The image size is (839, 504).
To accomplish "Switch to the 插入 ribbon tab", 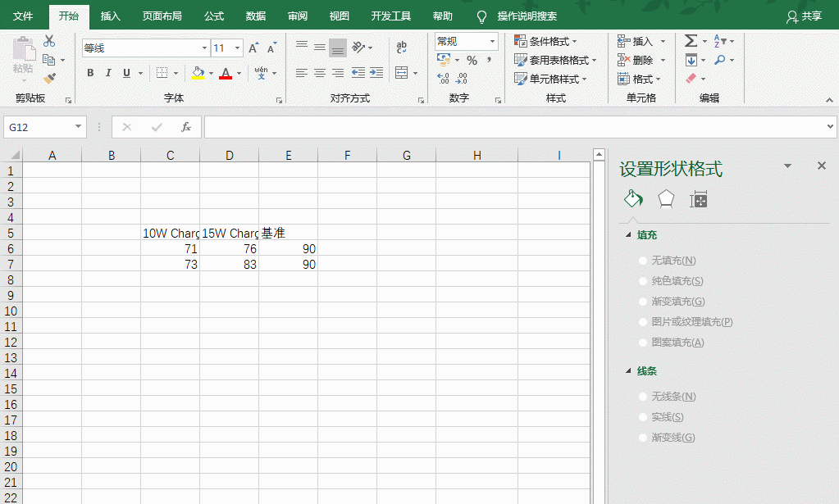I will 110,15.
